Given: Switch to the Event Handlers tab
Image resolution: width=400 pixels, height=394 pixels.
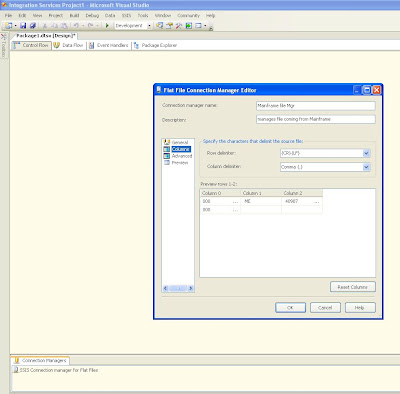Looking at the screenshot, I should (109, 45).
